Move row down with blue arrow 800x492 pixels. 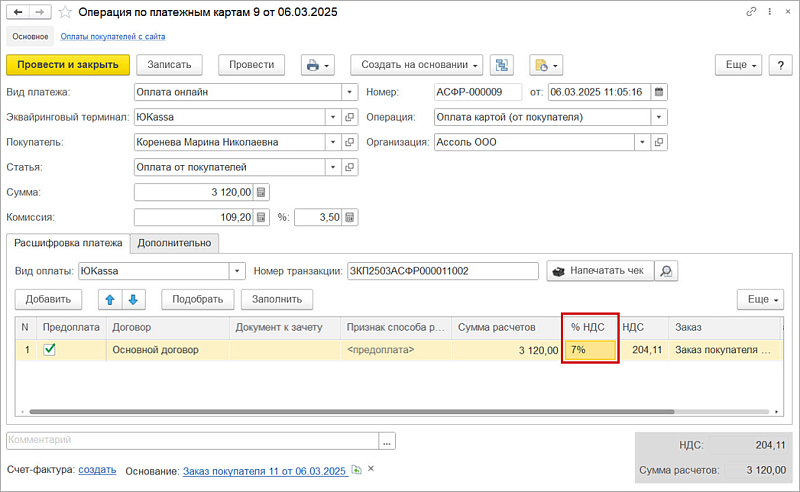point(133,300)
